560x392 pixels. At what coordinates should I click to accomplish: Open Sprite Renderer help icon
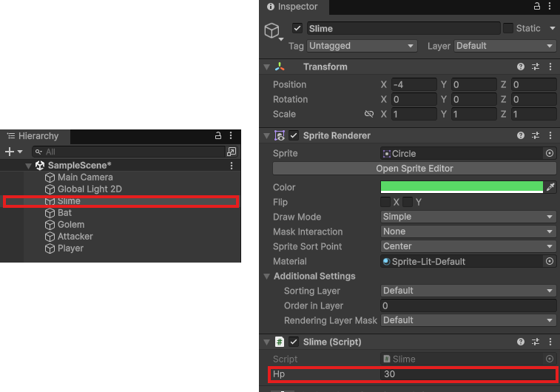(521, 135)
